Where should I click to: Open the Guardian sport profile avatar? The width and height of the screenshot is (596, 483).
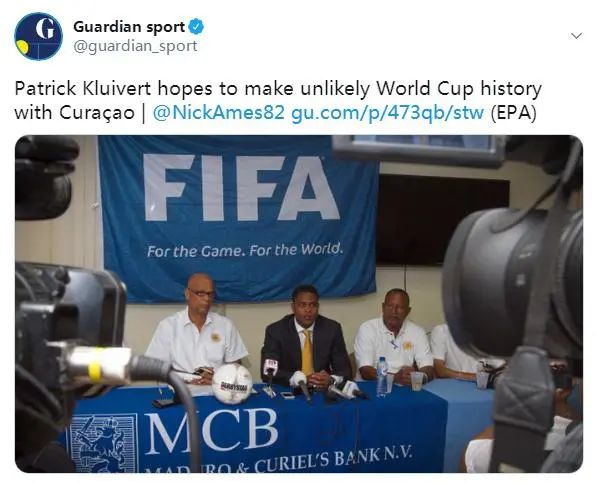point(38,36)
